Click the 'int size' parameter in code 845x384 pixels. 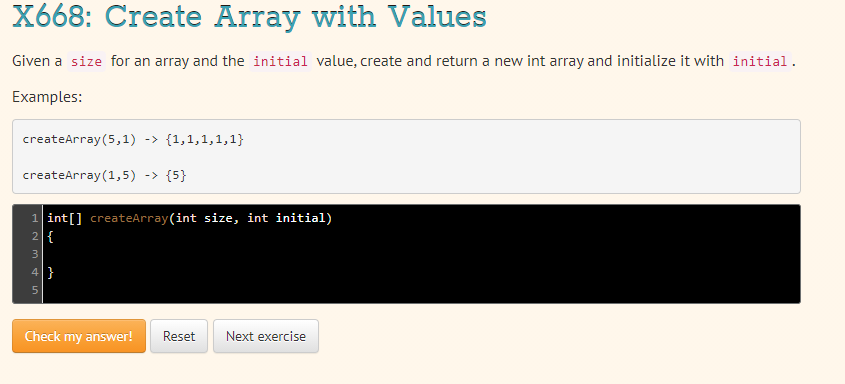click(x=204, y=219)
